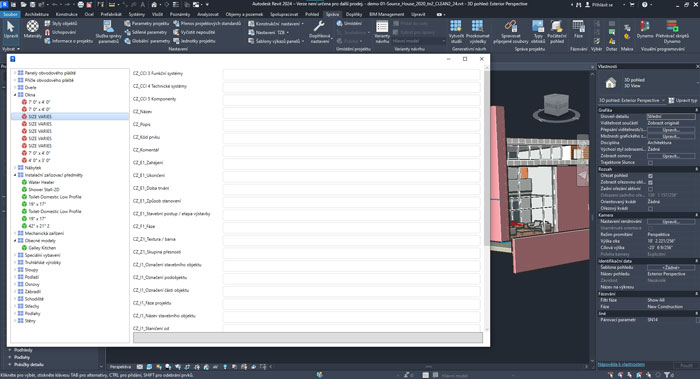Click Upravit button for Přepsání viditelnosti
The height and width of the screenshot is (379, 700).
(x=671, y=130)
